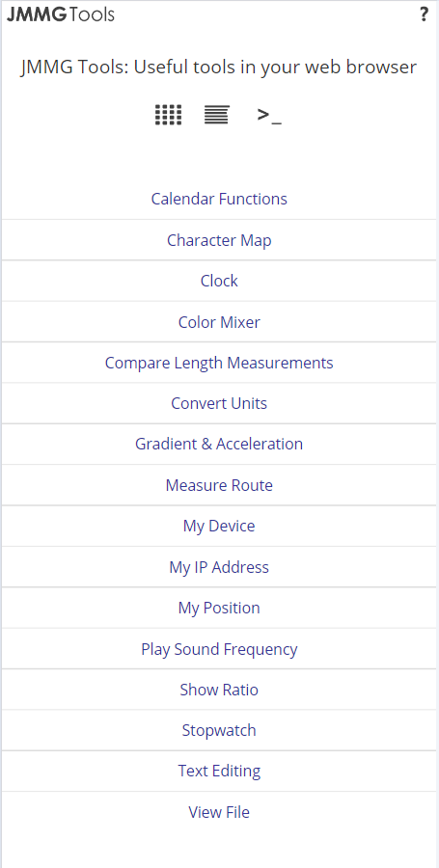Open Gradient & Acceleration tool
439x868 pixels.
[219, 444]
